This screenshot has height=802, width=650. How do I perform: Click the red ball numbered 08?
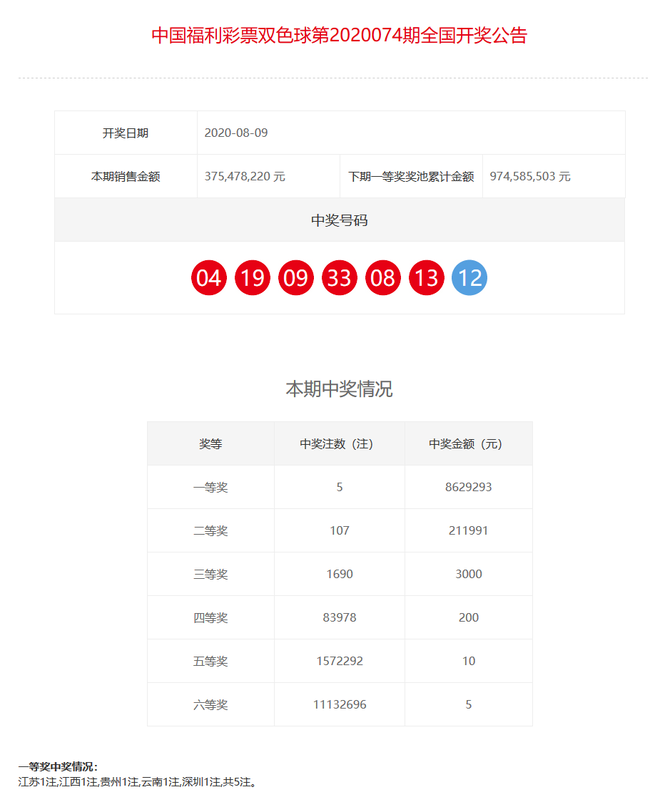383,278
